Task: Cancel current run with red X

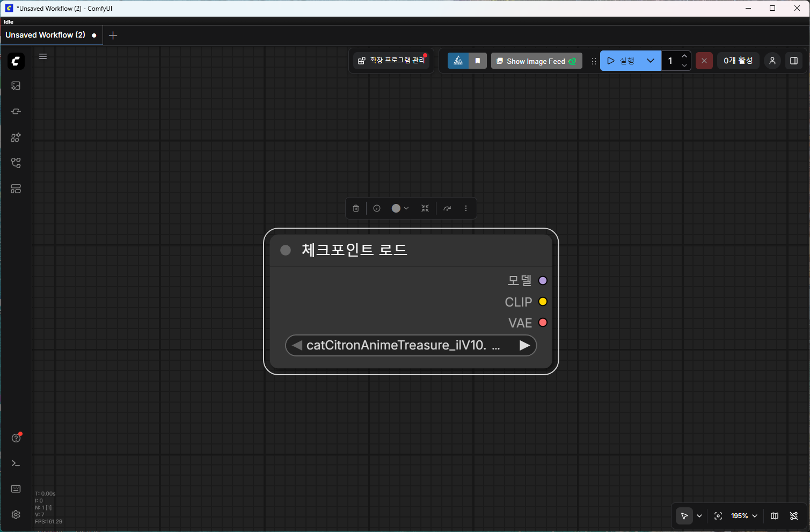Action: click(x=704, y=61)
